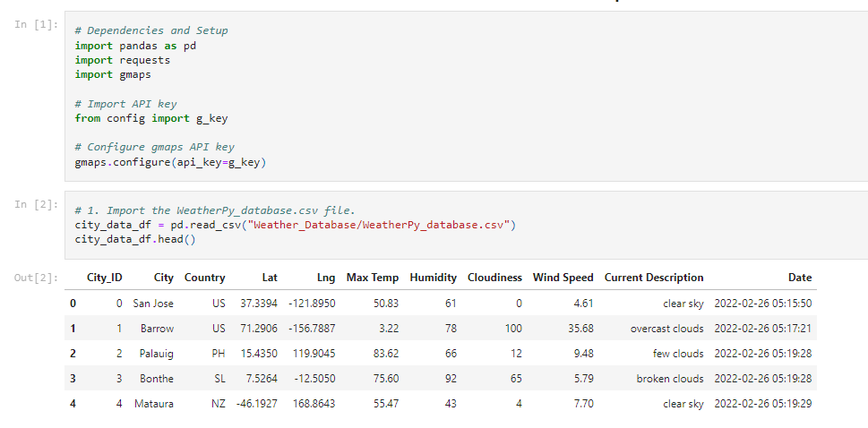
Task: Select the In [1] code cell prompt
Action: [x=36, y=24]
